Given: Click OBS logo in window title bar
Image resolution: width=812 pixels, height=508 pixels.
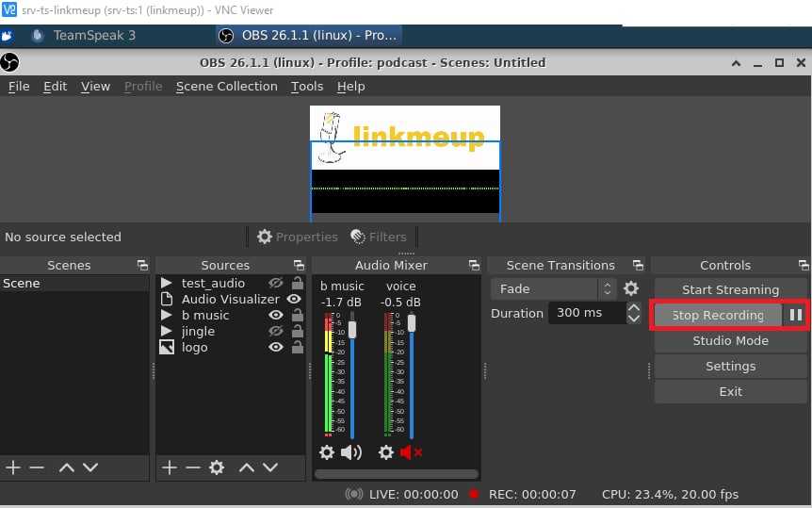Looking at the screenshot, I should point(9,62).
